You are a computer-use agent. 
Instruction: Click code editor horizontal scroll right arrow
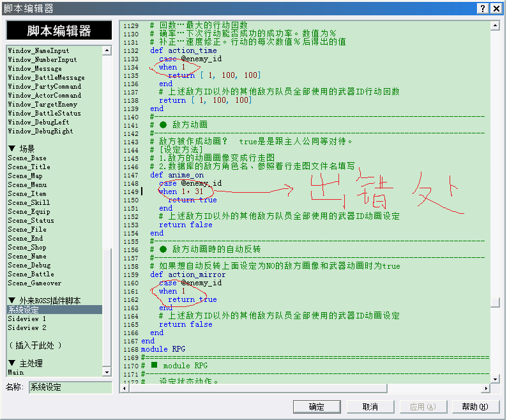pos(486,388)
